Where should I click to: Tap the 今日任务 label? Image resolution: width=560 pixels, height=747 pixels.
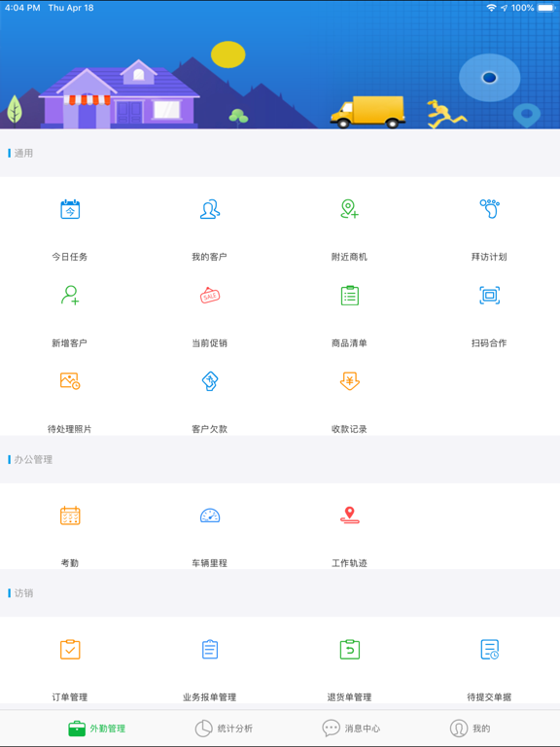(x=70, y=257)
